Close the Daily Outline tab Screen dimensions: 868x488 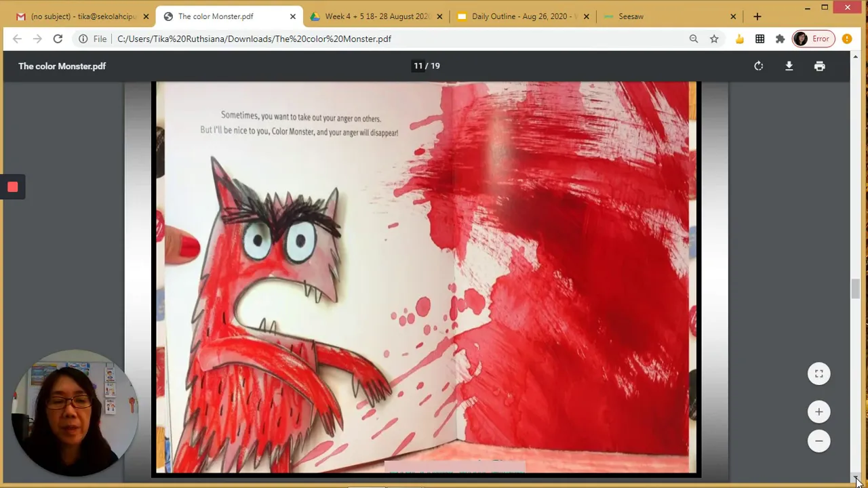click(x=587, y=16)
